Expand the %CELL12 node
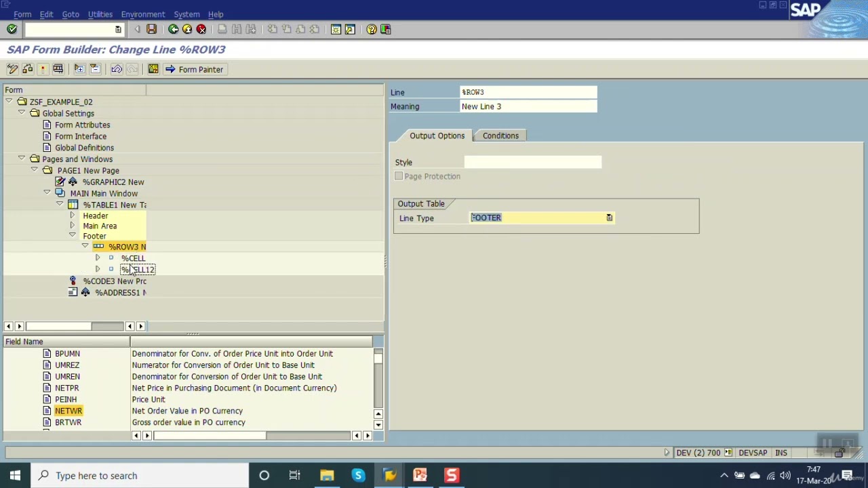This screenshot has width=868, height=488. (98, 269)
